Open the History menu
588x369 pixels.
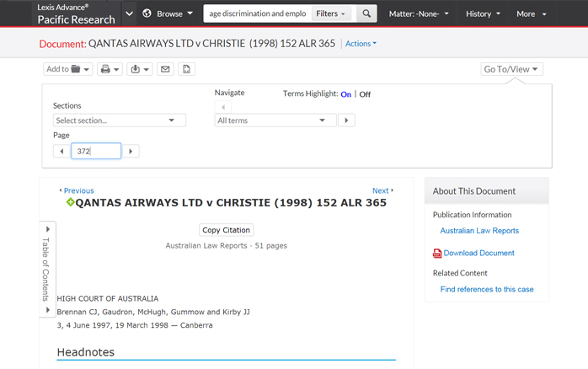483,13
